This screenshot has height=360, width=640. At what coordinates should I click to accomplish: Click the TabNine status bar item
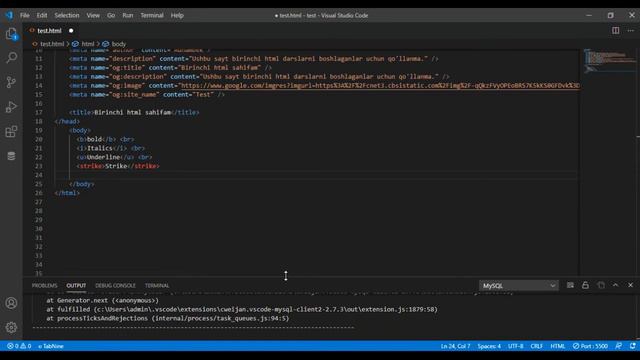click(51, 346)
